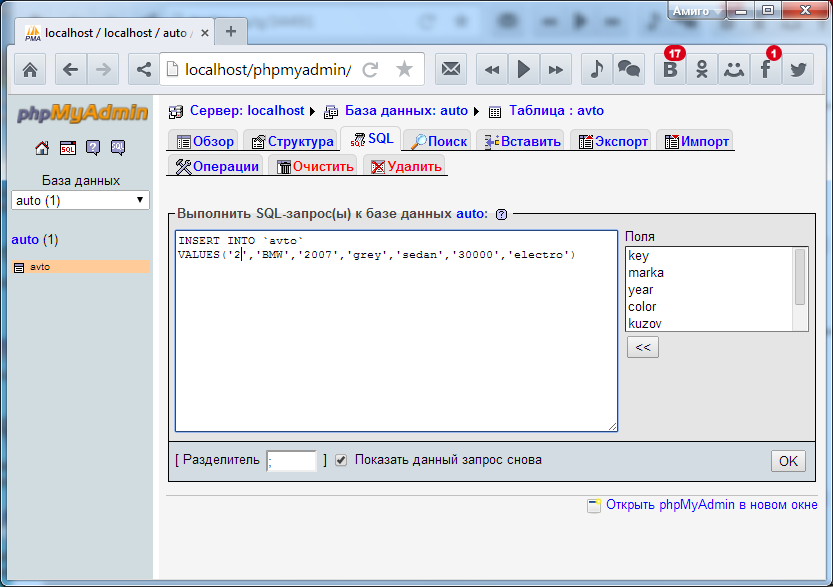
Task: Expand the 'База данных' auto (1) dropdown
Action: (80, 200)
